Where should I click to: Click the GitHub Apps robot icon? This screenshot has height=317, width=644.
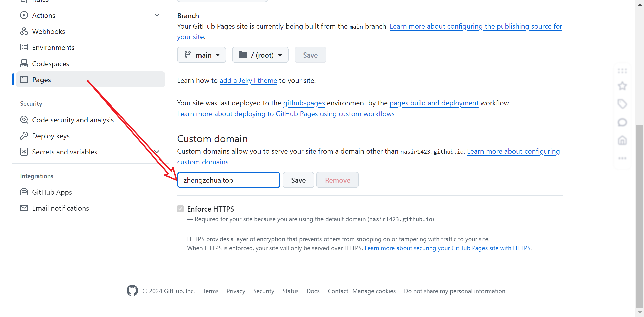24,192
